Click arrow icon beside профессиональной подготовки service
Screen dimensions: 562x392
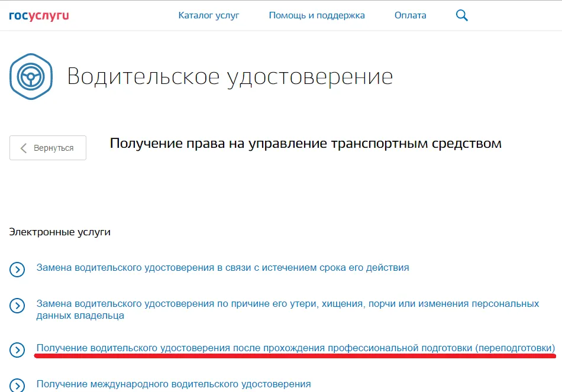17,350
